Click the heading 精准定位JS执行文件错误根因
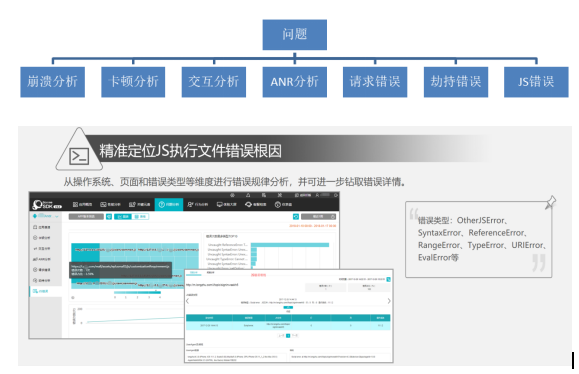 pos(190,151)
